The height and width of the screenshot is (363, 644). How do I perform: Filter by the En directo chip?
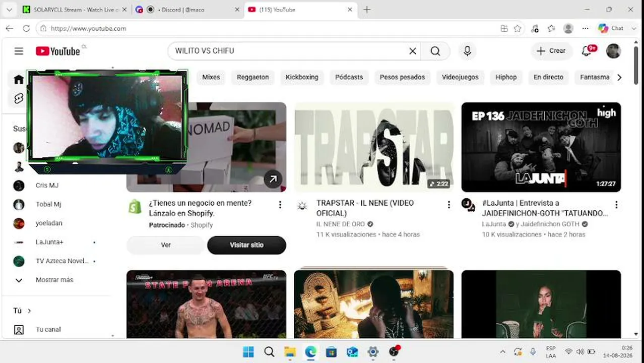point(549,77)
